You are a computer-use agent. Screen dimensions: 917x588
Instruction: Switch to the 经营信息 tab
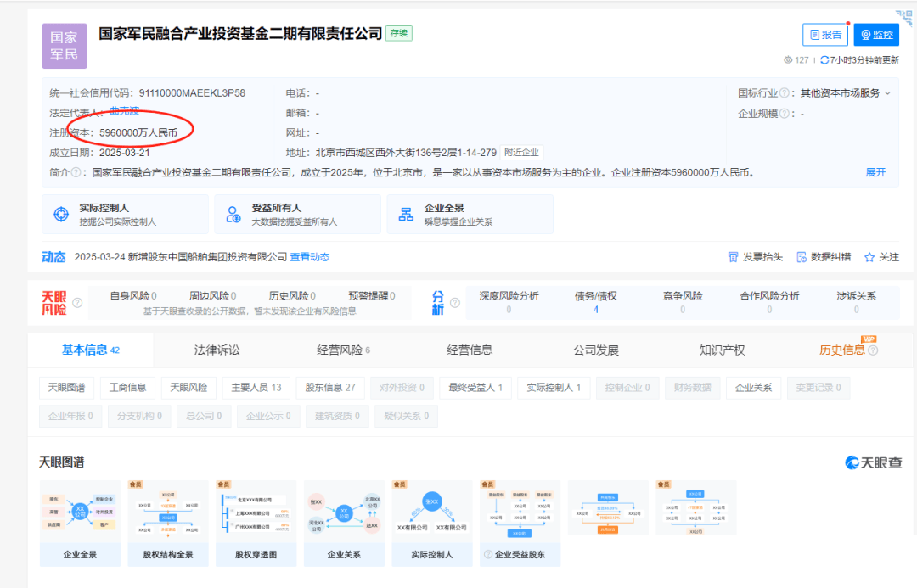click(470, 350)
